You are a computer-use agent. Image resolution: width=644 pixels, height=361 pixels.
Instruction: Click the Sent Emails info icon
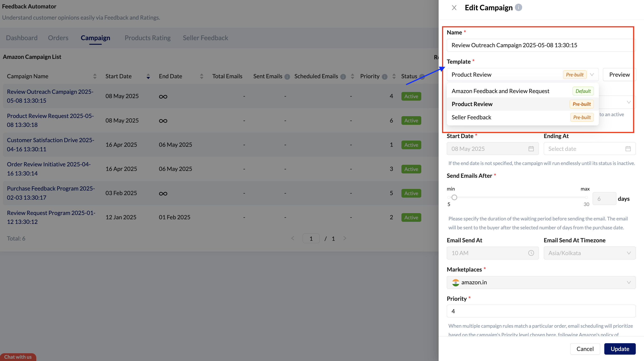pyautogui.click(x=287, y=77)
